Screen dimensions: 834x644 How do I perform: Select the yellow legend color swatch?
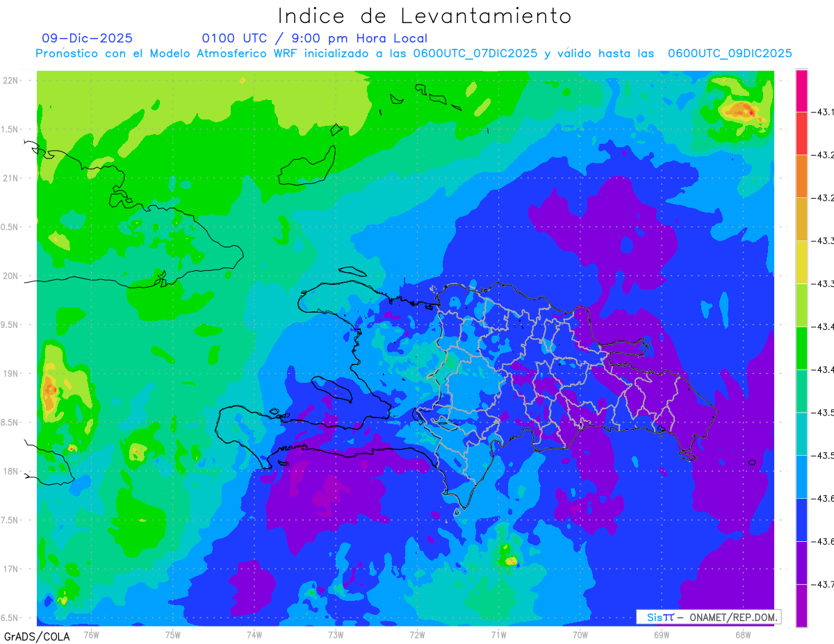pos(801,262)
